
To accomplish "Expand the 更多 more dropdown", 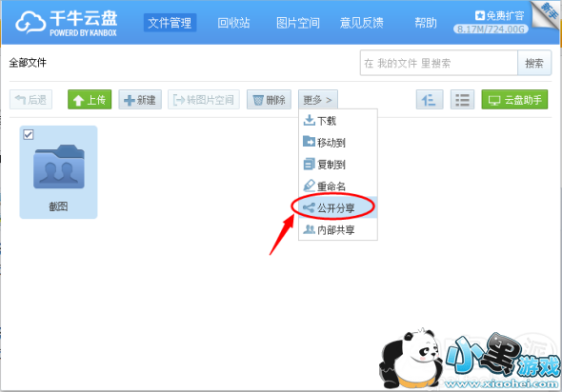I will point(318,100).
